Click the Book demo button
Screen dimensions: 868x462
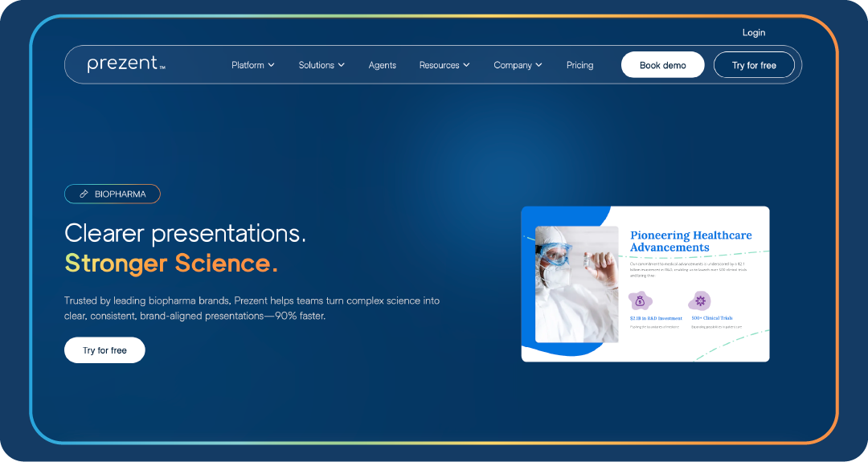click(662, 65)
